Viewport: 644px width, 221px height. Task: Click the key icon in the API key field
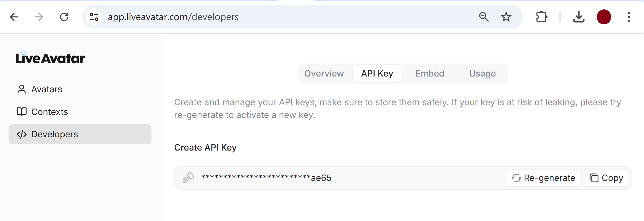[189, 178]
